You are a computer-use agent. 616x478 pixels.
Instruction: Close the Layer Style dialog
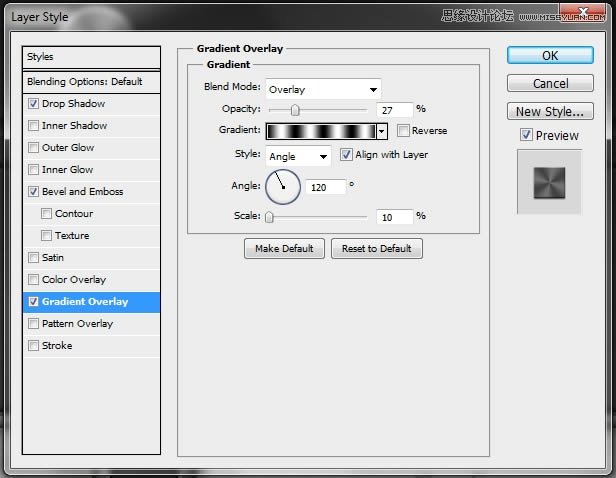tap(583, 13)
